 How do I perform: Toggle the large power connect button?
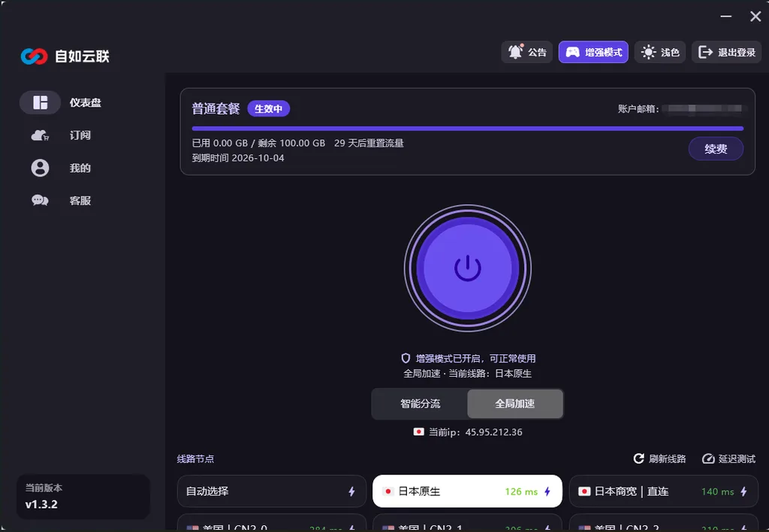[x=468, y=269]
